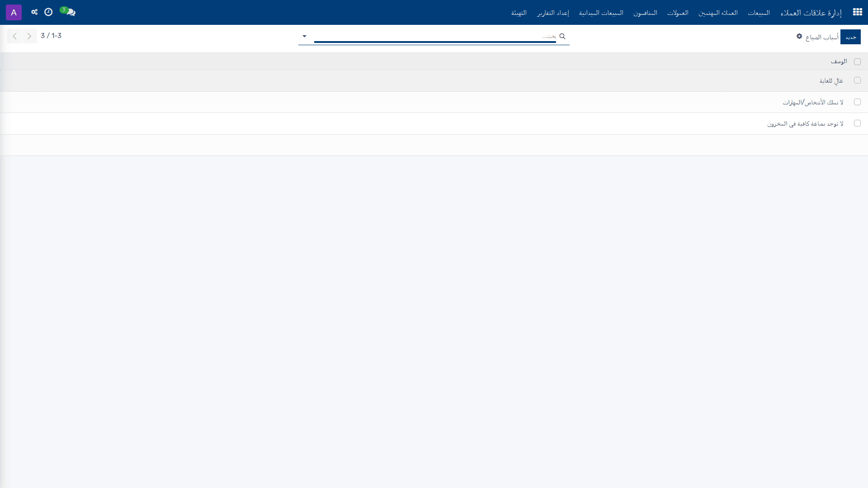Expand the search options dropdown arrow
The width and height of the screenshot is (868, 488).
pyautogui.click(x=304, y=36)
